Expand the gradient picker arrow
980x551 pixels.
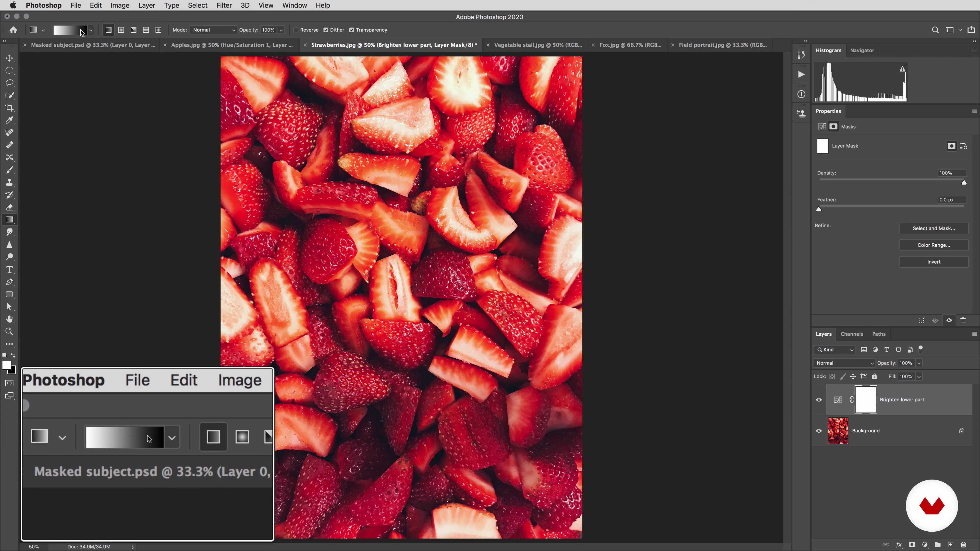(x=91, y=30)
